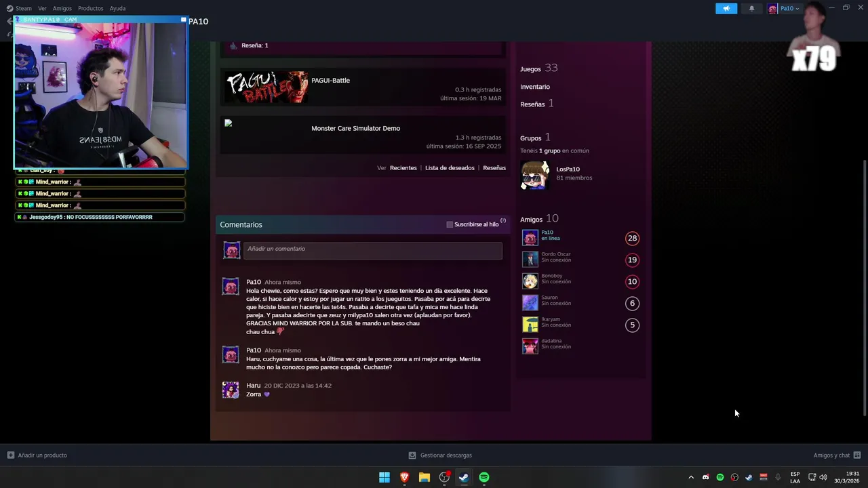
Task: Open Amigos y chat panel
Action: coord(837,455)
